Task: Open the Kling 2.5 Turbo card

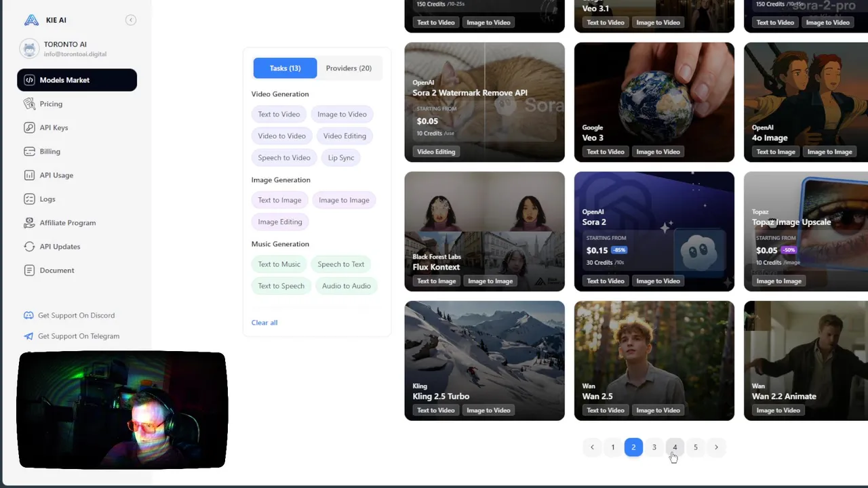Action: (x=484, y=361)
